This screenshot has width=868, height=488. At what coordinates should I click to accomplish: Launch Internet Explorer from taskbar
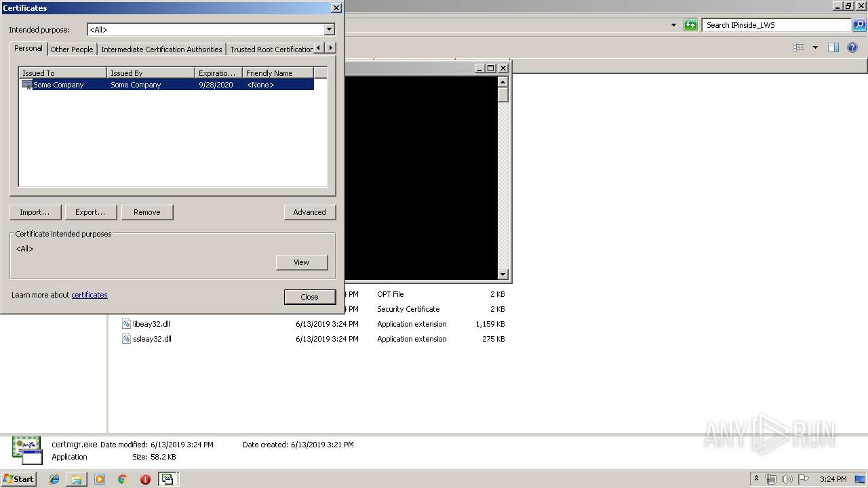coord(54,479)
